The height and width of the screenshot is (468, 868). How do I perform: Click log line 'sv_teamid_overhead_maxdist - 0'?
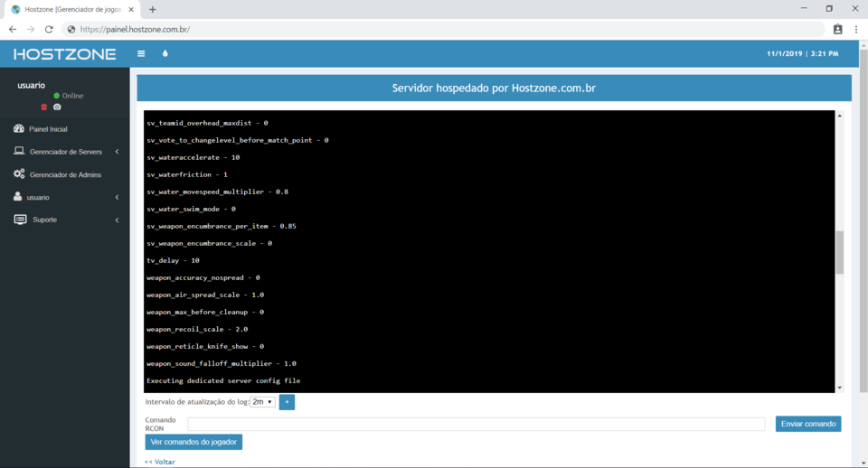(207, 123)
